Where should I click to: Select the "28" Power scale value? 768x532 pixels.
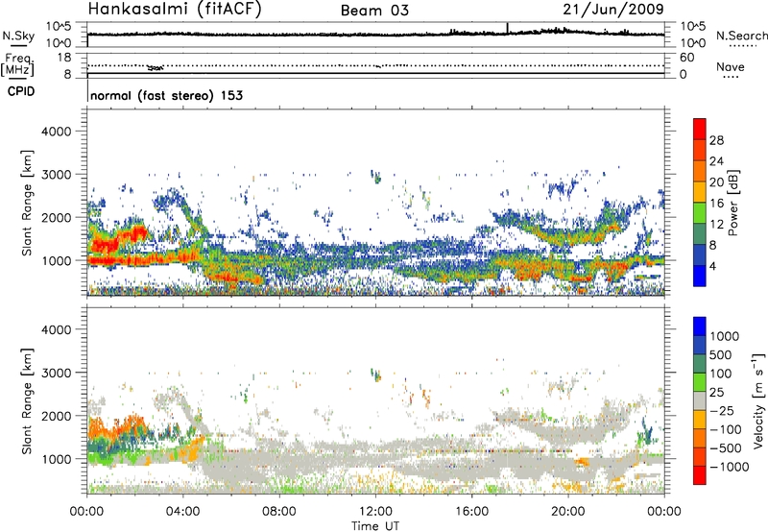click(x=716, y=140)
